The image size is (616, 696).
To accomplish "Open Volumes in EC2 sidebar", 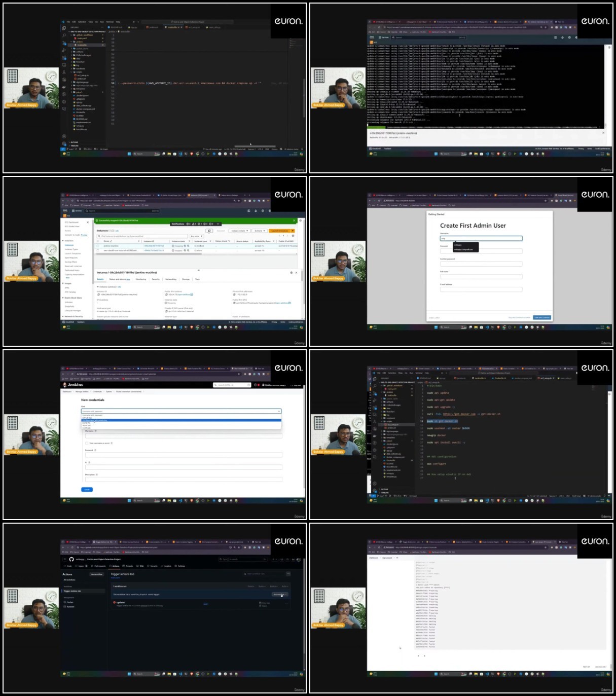I will (68, 302).
